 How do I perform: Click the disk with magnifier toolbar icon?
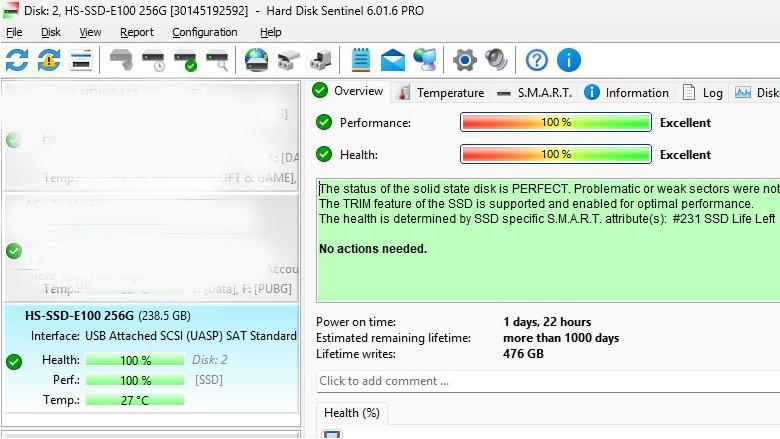(217, 60)
